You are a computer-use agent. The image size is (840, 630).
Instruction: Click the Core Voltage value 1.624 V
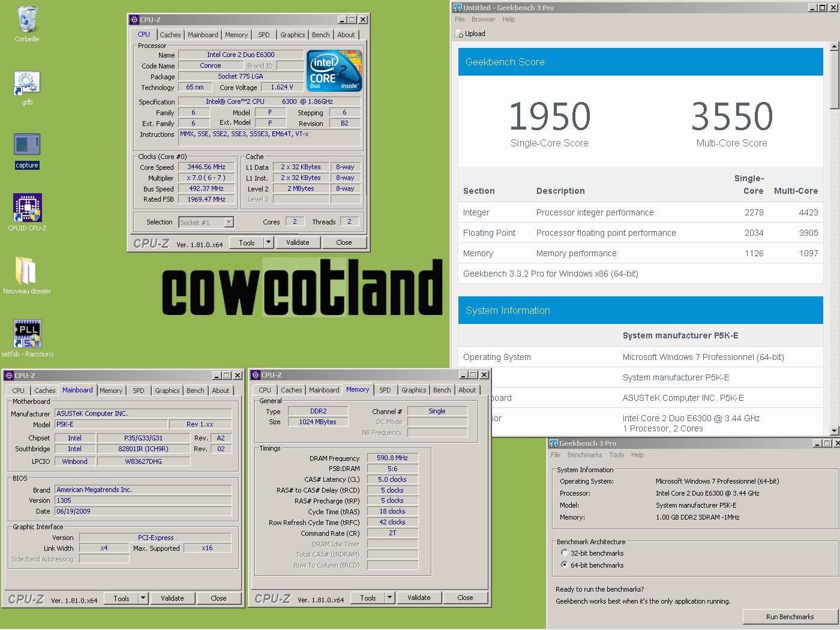[282, 88]
